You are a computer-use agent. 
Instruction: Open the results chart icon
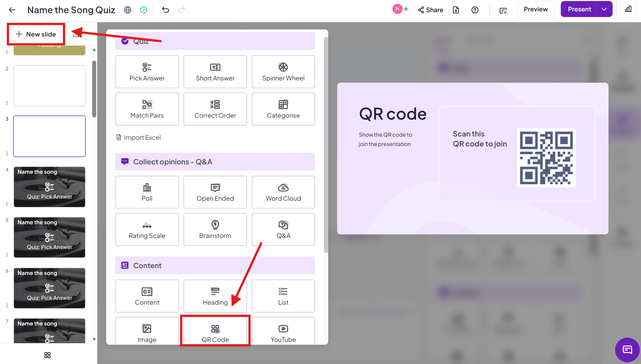(628, 9)
